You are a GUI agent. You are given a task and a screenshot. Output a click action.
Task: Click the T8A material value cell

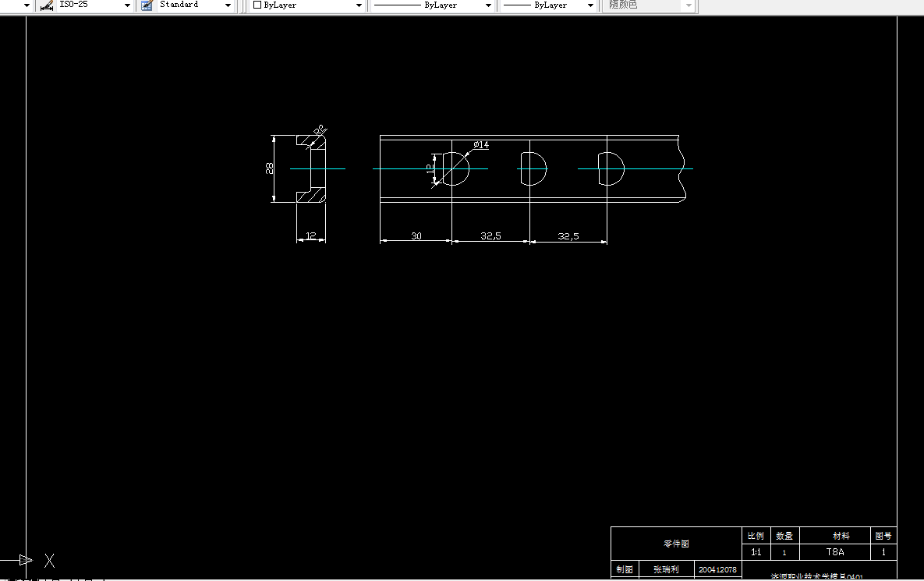click(x=835, y=552)
